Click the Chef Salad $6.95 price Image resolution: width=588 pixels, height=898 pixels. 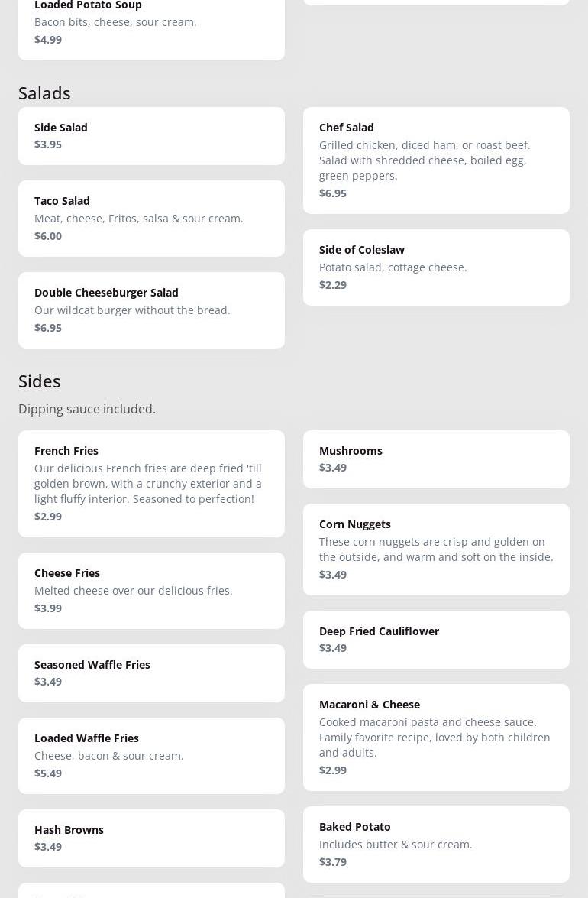click(333, 193)
